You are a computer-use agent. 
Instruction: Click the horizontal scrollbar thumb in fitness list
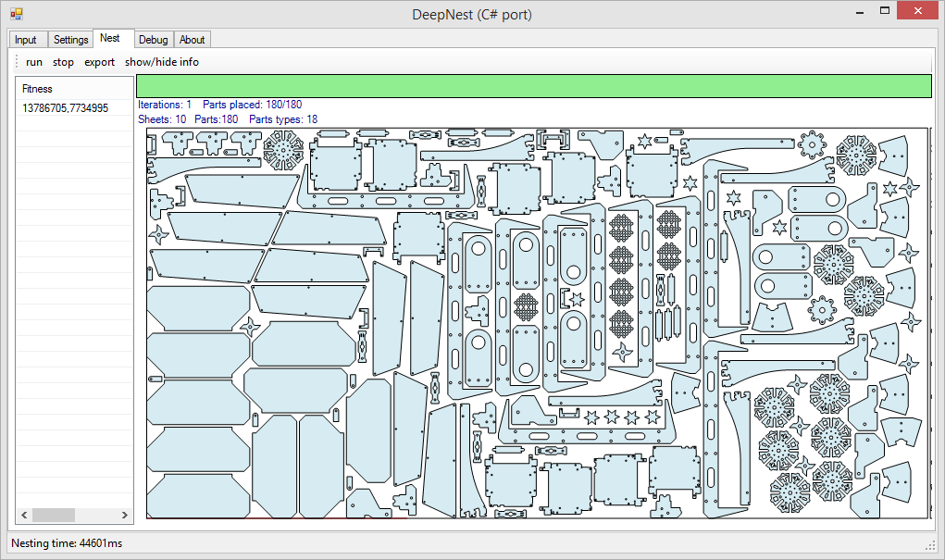[54, 515]
